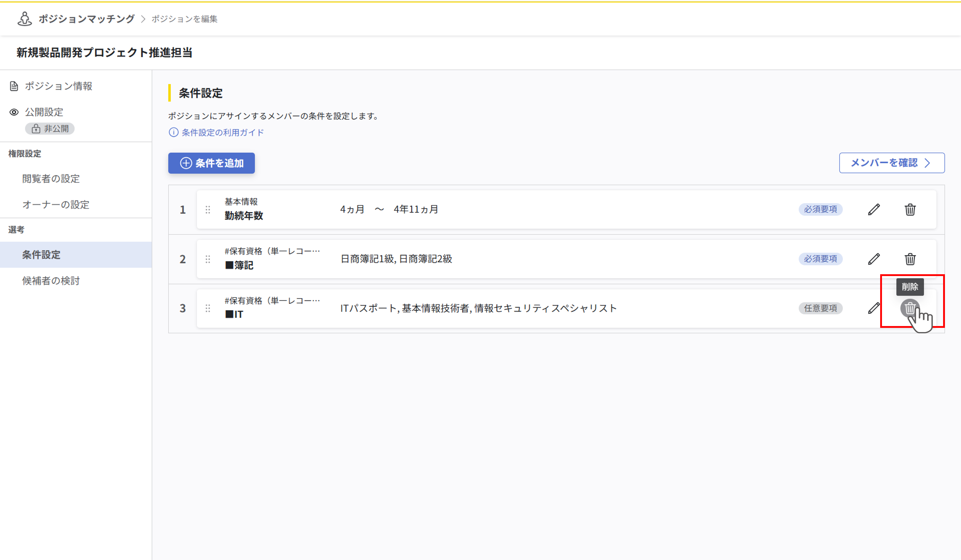Click the info icon beside 利用ガイド
Image resolution: width=961 pixels, height=560 pixels.
(173, 132)
